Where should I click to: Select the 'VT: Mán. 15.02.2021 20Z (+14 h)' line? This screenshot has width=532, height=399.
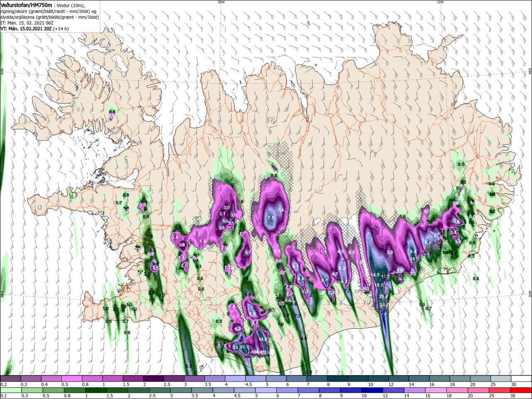tap(34, 29)
